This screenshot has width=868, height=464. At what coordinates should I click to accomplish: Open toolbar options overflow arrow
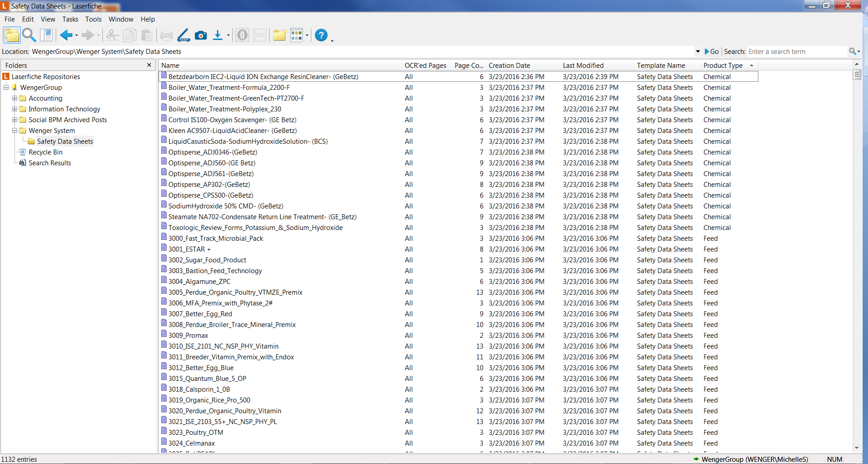coord(332,40)
